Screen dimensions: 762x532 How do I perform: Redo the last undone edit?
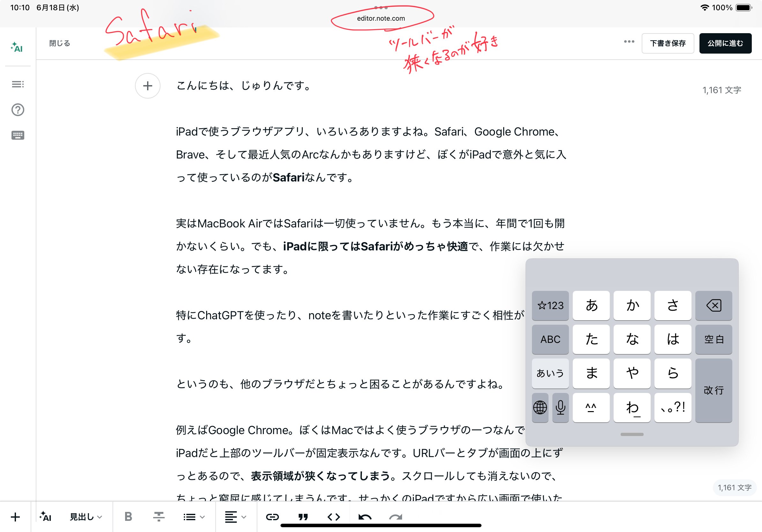[395, 516]
